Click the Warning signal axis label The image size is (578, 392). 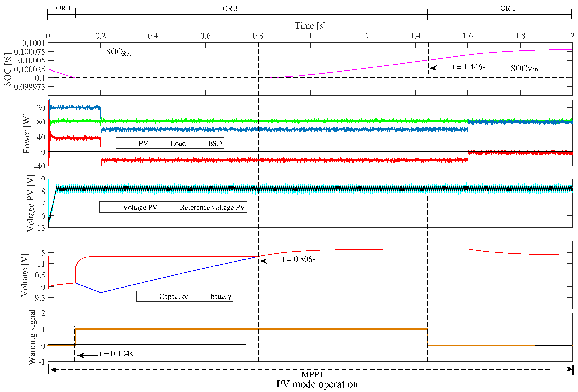[32, 337]
